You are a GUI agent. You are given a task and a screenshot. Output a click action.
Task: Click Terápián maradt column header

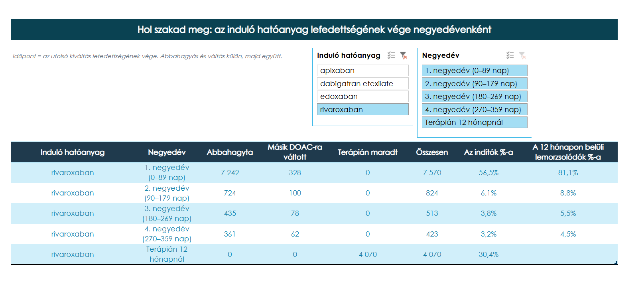coord(367,152)
